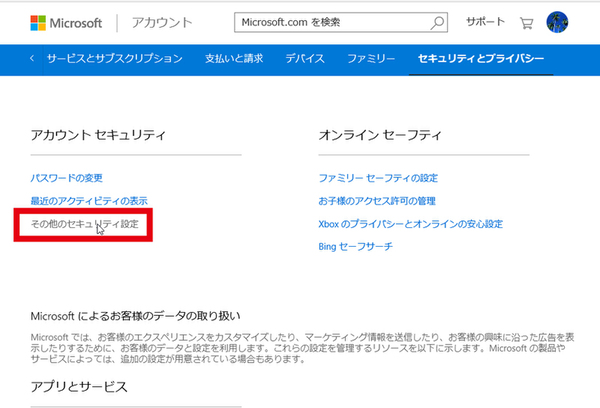
Task: Open お子様のアクセス許可の管理 link
Action: (377, 201)
